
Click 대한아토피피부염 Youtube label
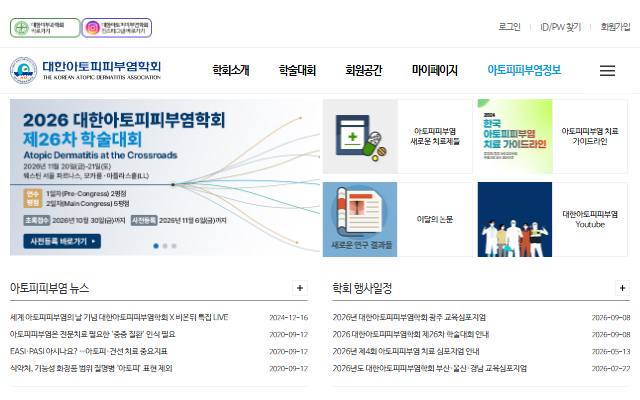pos(590,220)
